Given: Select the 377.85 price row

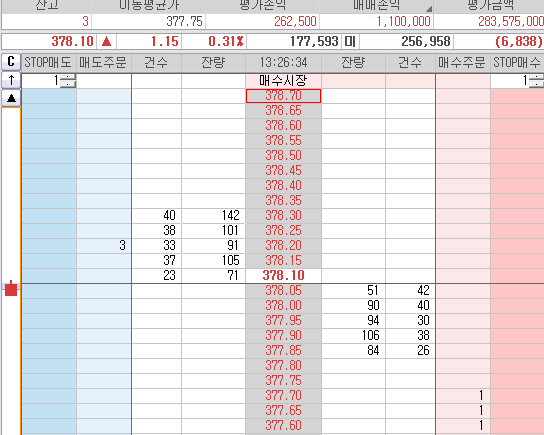Looking at the screenshot, I should point(283,351).
